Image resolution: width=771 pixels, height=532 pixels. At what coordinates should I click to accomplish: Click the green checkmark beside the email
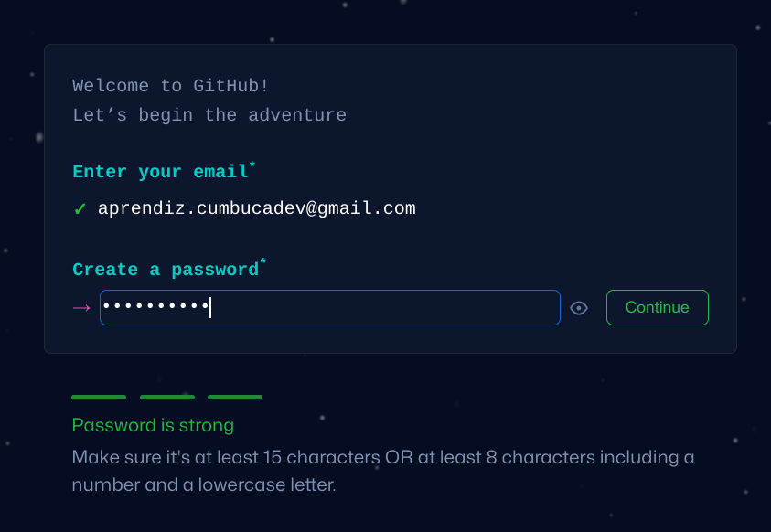point(80,209)
